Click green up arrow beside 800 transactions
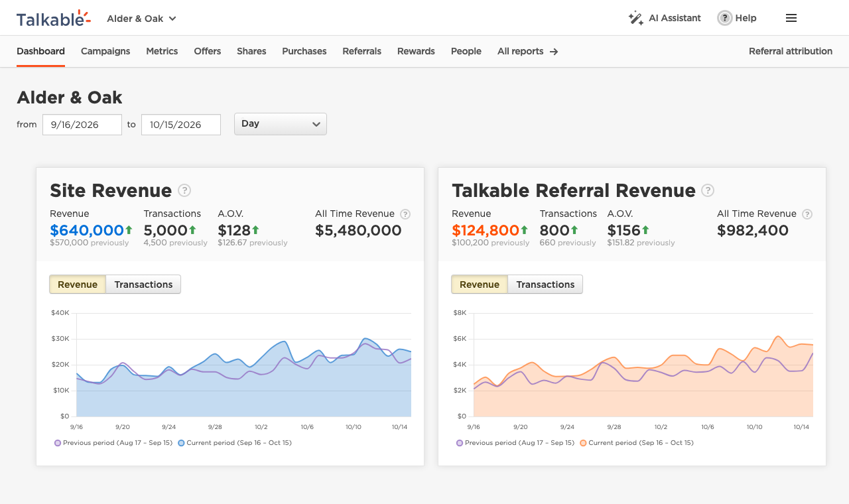849x504 pixels. click(x=574, y=230)
